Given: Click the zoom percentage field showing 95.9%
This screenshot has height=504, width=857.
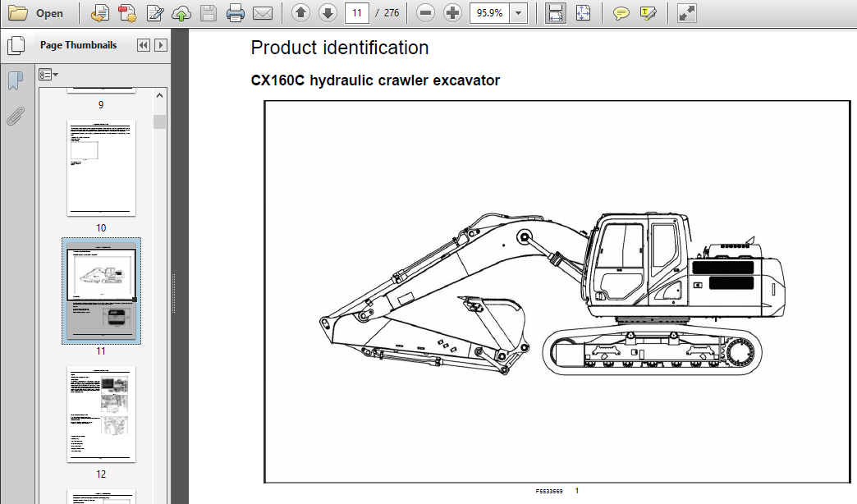Looking at the screenshot, I should [490, 13].
